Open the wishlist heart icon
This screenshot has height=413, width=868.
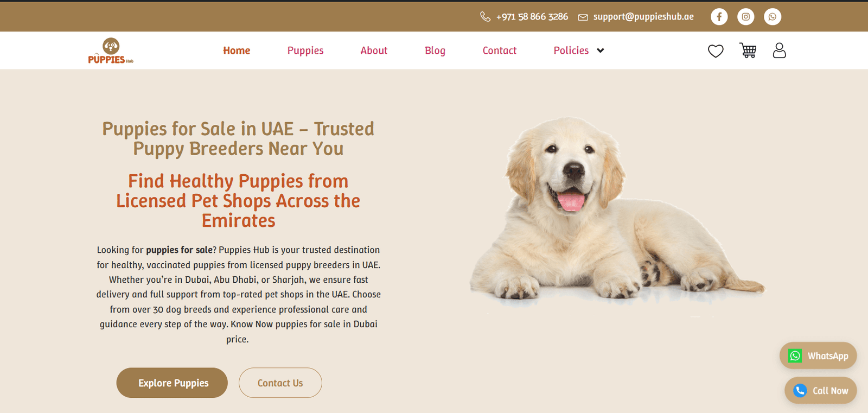point(716,50)
